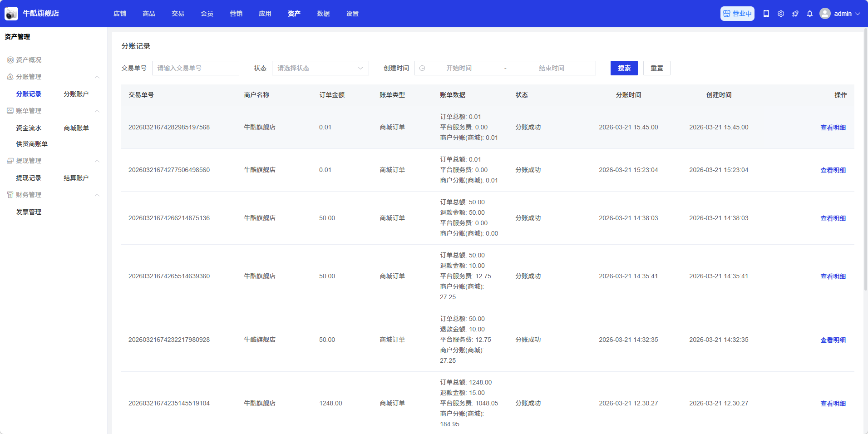868x434 pixels.
Task: Click the 牛酷旗舰店 store logo
Action: point(11,14)
